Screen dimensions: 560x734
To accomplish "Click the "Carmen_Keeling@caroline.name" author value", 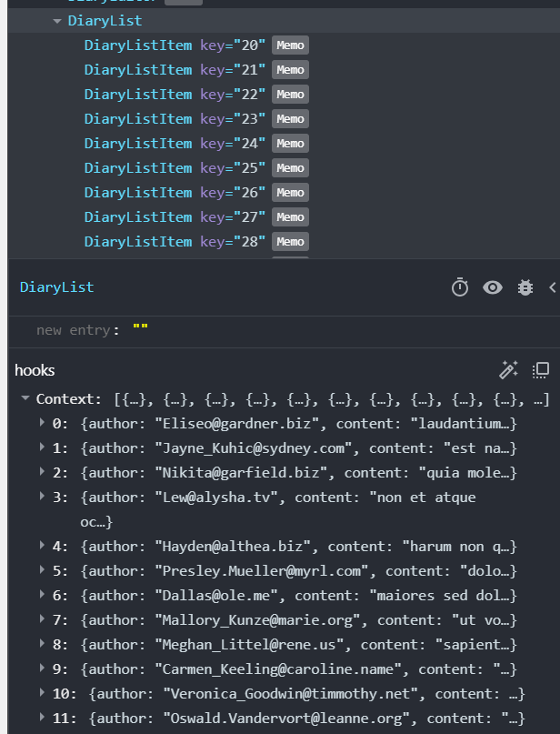I will (x=278, y=669).
